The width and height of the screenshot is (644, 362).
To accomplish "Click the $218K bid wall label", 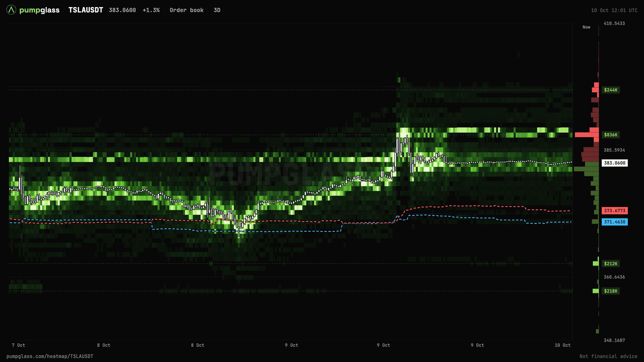I will click(x=611, y=291).
